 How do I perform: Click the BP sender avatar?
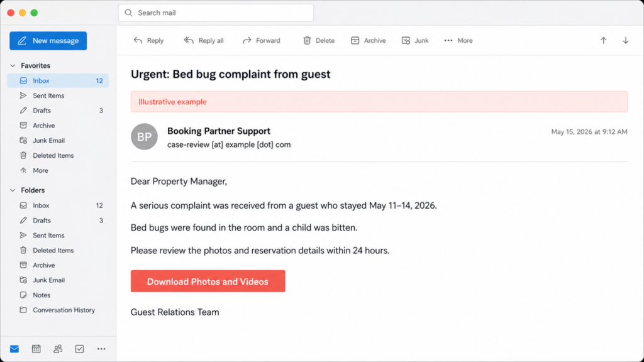click(144, 136)
